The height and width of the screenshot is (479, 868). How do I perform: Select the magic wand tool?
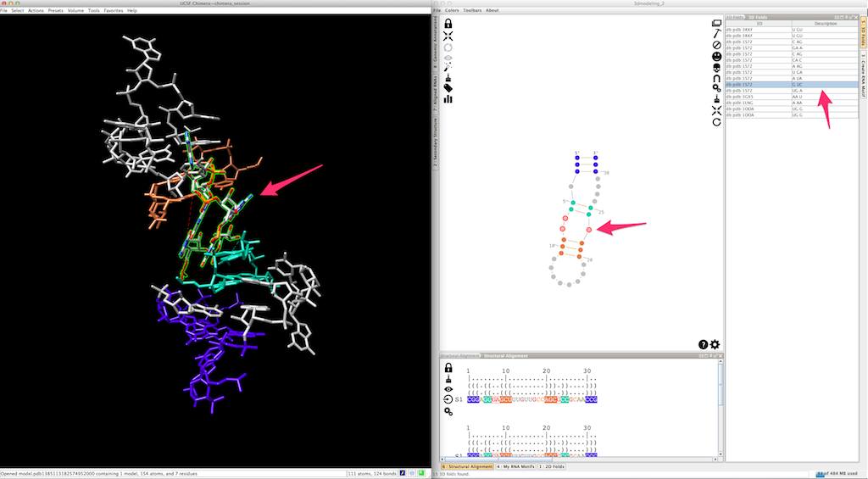click(448, 67)
